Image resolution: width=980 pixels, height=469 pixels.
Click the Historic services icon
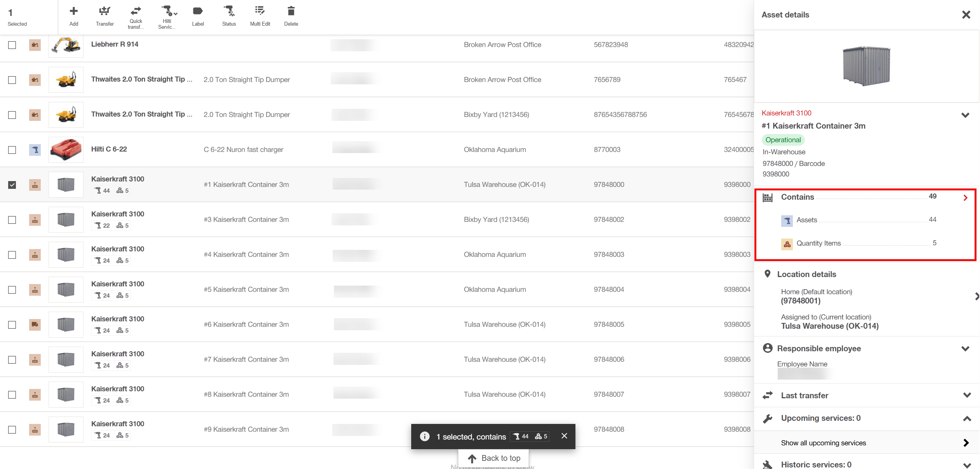click(x=768, y=465)
